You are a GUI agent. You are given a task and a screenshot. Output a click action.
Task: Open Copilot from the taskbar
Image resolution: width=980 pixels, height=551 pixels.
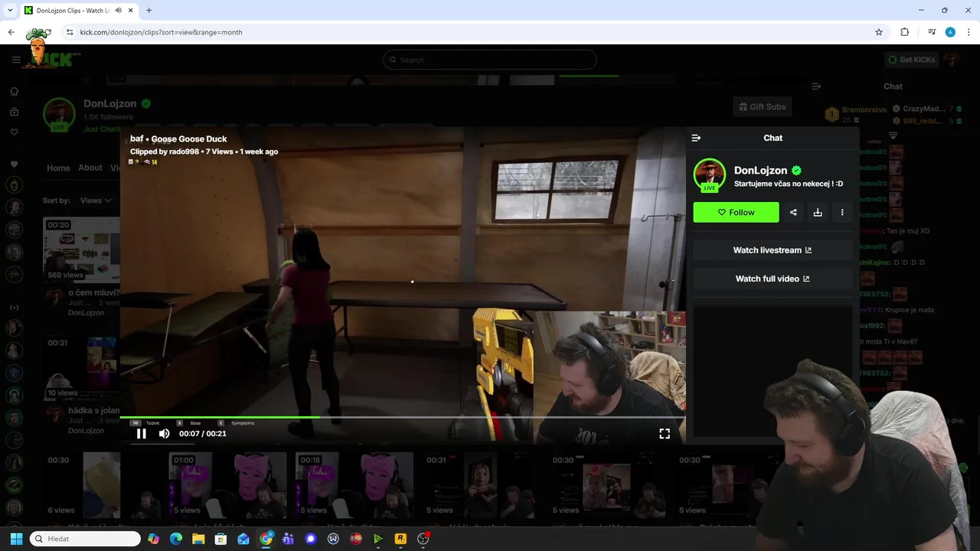click(154, 539)
